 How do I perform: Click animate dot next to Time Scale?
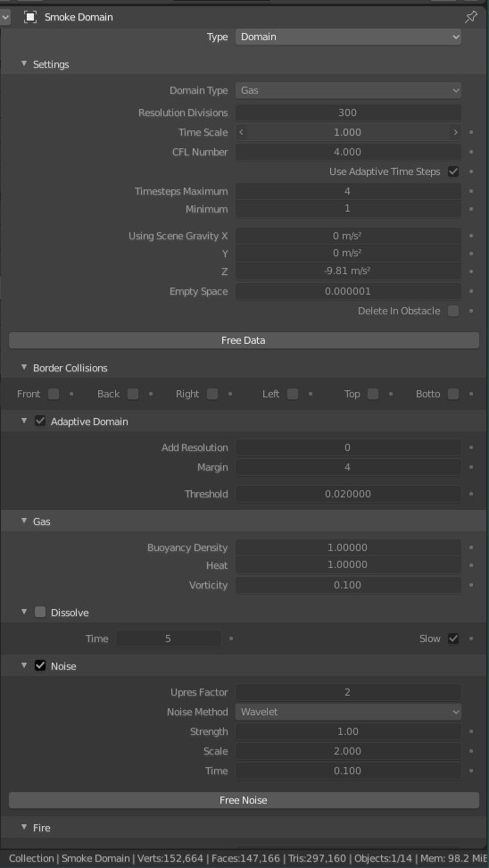[x=471, y=132]
